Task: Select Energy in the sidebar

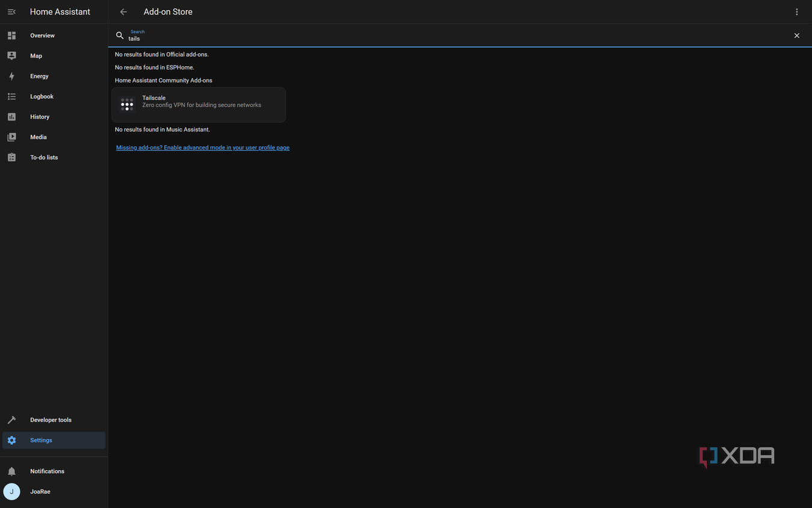Action: pos(39,76)
